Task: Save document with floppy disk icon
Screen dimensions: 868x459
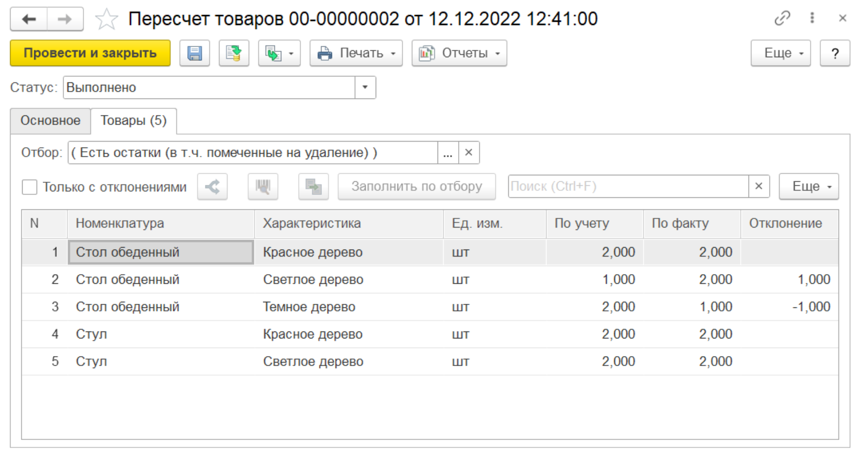Action: coord(194,53)
